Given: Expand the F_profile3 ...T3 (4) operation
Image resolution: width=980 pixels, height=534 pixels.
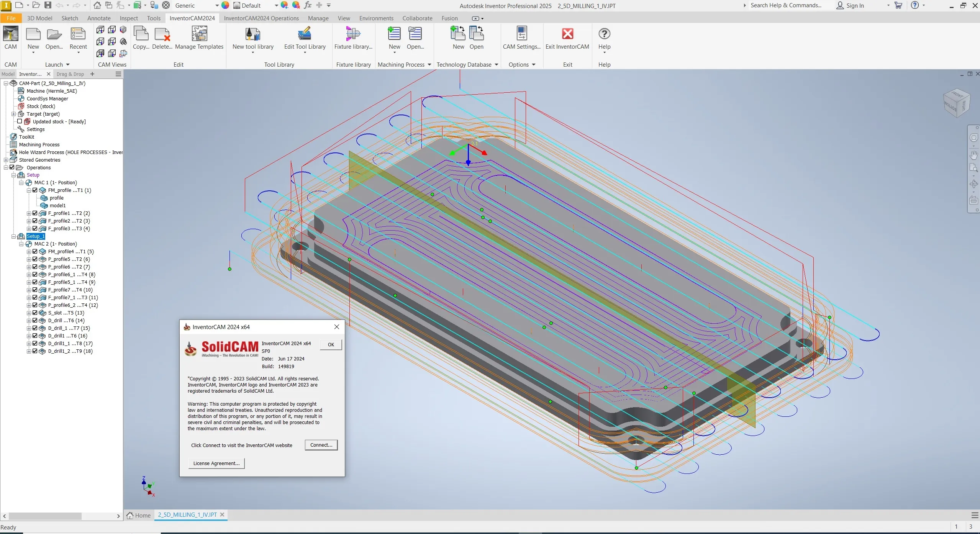Looking at the screenshot, I should (29, 229).
